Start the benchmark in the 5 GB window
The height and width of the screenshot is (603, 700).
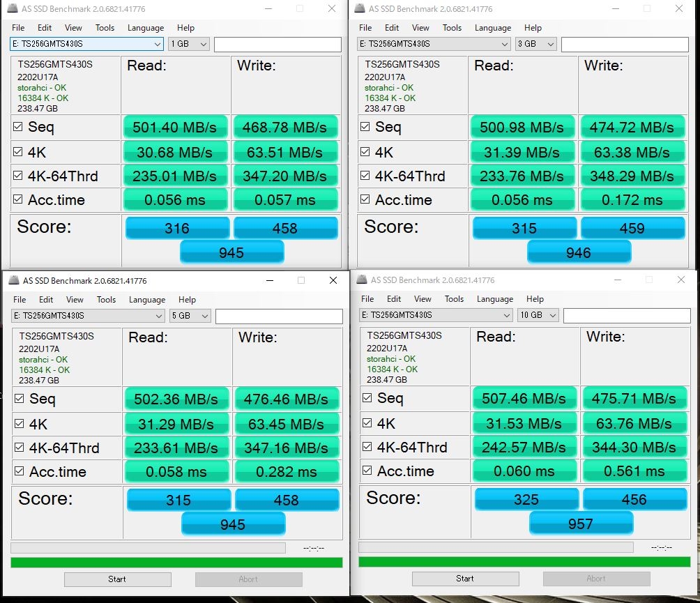117,579
